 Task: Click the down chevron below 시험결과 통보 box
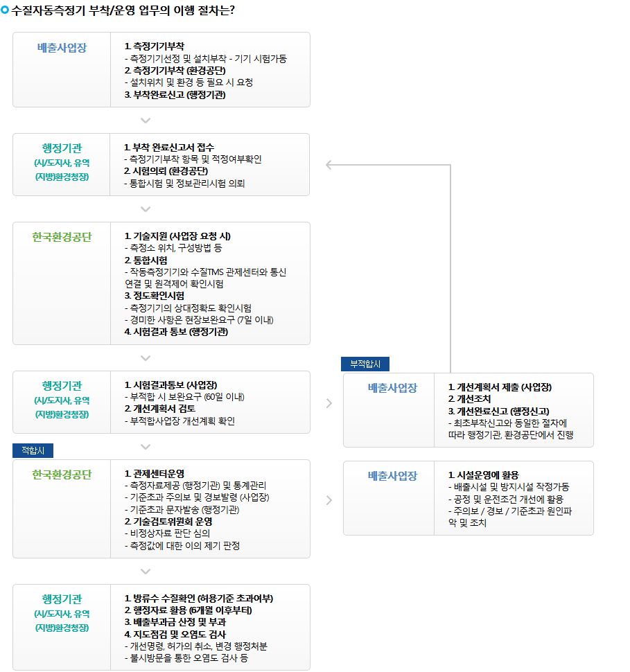pos(145,358)
